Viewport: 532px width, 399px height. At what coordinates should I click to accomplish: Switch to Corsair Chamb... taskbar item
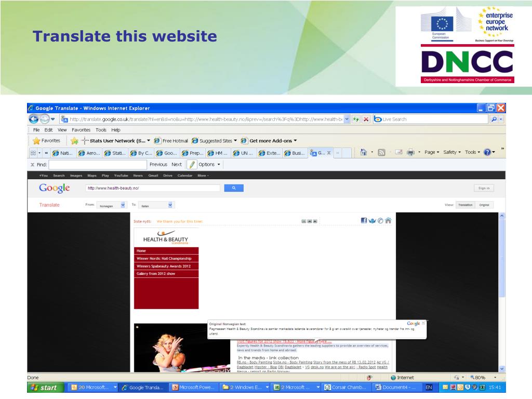click(345, 388)
